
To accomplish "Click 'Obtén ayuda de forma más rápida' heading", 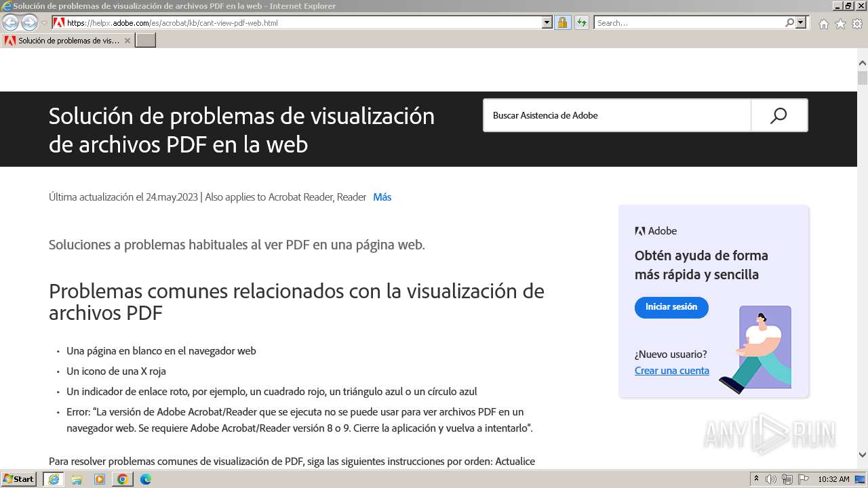I will tap(701, 265).
